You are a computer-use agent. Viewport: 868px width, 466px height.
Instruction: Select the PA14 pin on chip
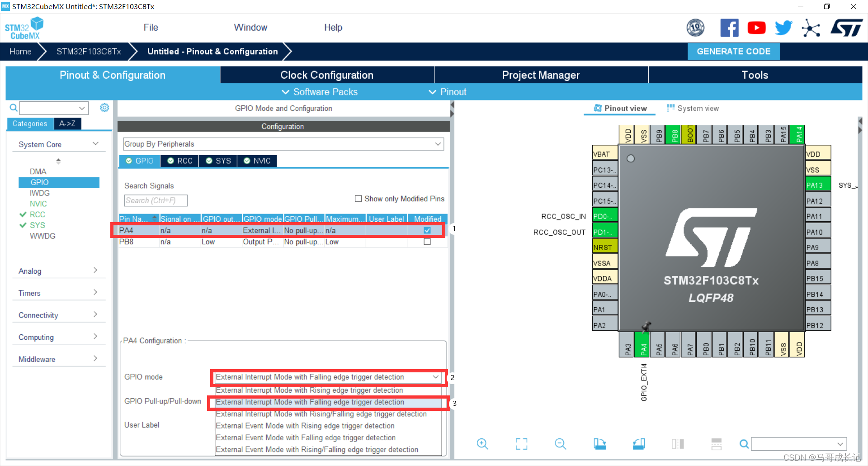(x=798, y=134)
